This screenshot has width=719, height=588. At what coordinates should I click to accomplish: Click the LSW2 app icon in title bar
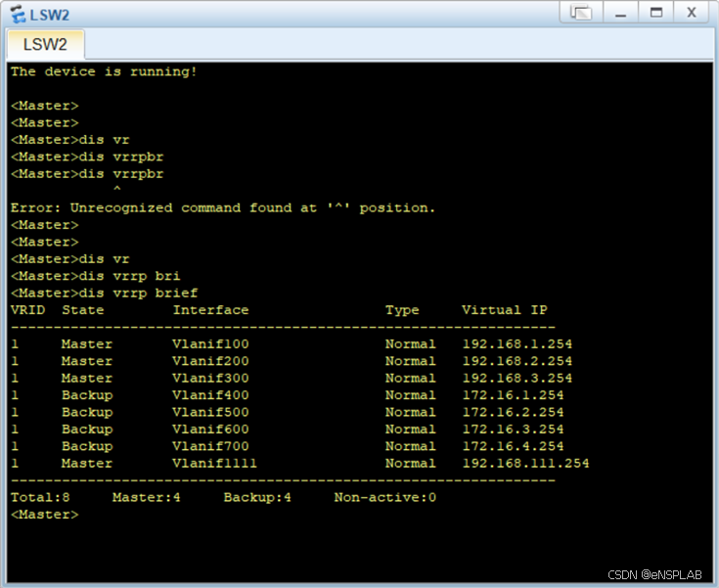[19, 15]
